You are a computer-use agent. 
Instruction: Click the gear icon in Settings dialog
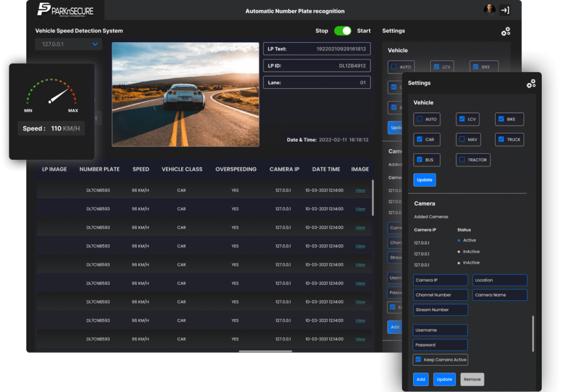tap(531, 83)
